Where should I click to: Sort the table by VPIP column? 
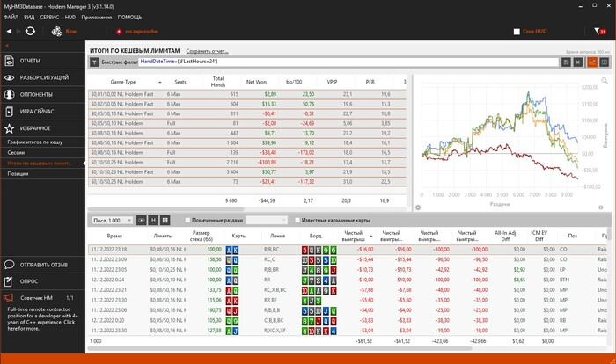click(332, 82)
